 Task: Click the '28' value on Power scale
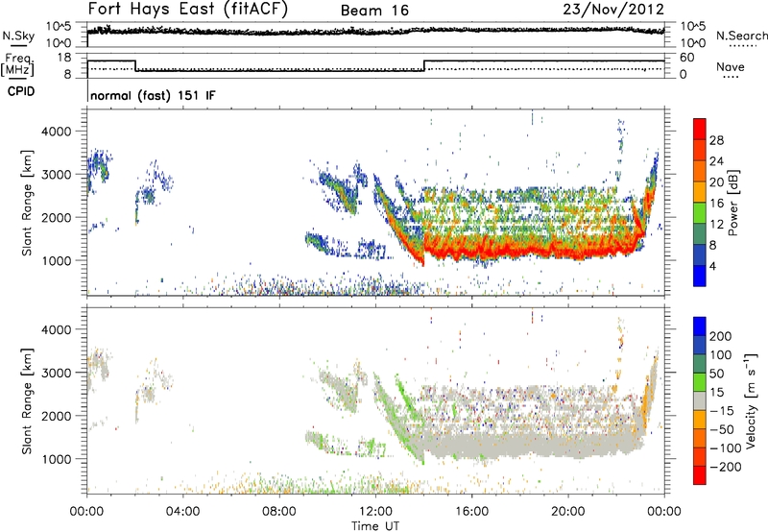(x=716, y=140)
